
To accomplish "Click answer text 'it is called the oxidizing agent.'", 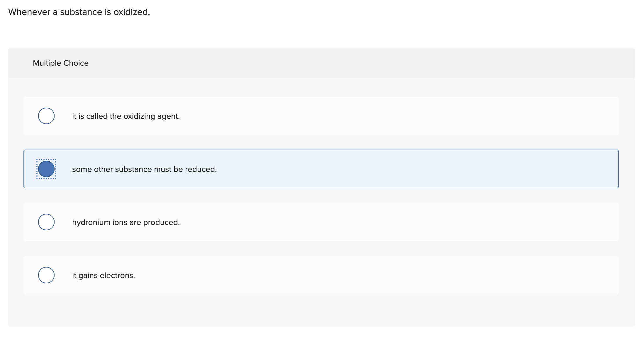I will [x=126, y=116].
